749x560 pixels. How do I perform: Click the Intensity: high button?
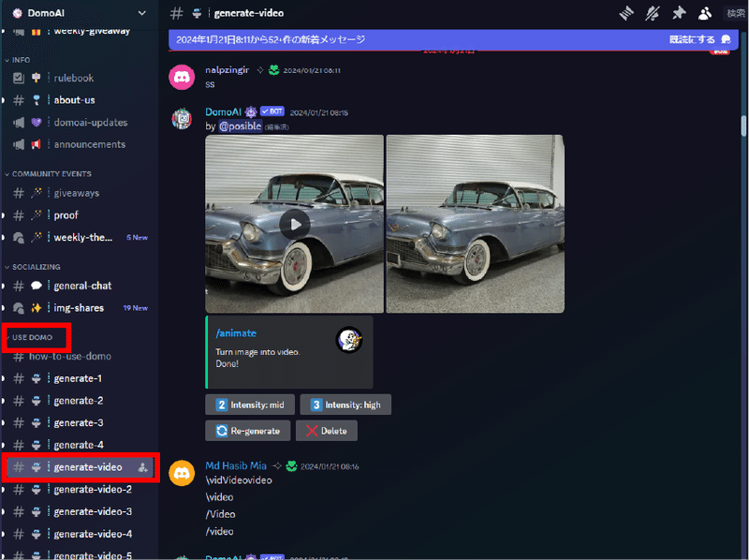tap(345, 405)
